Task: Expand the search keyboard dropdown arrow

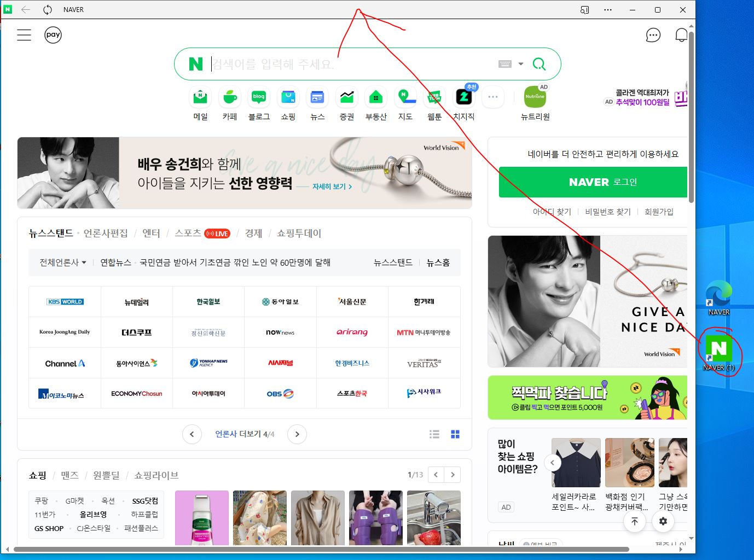Action: click(x=521, y=64)
